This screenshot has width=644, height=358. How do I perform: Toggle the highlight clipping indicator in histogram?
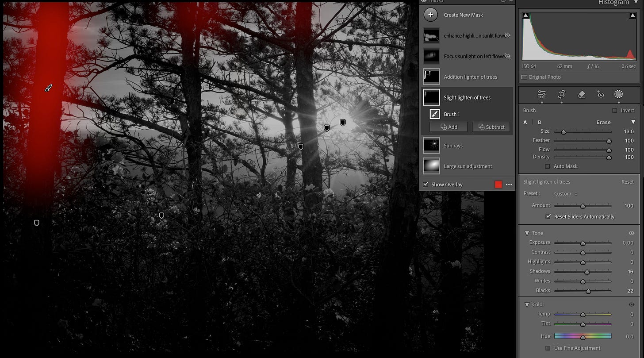point(632,15)
